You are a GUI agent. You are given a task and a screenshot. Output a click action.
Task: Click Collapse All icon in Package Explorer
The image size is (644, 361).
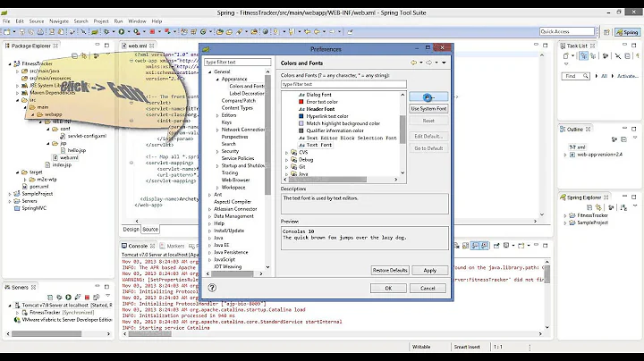(75, 55)
